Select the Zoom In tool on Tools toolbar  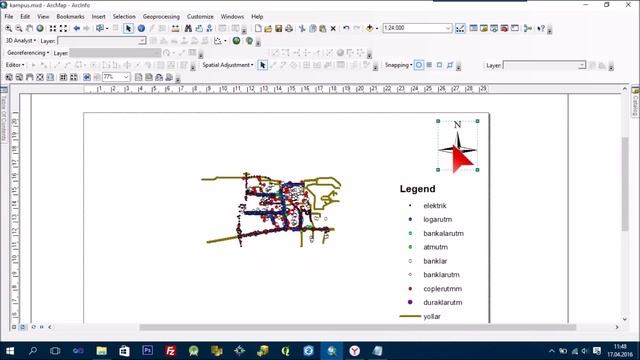pyautogui.click(x=9, y=29)
